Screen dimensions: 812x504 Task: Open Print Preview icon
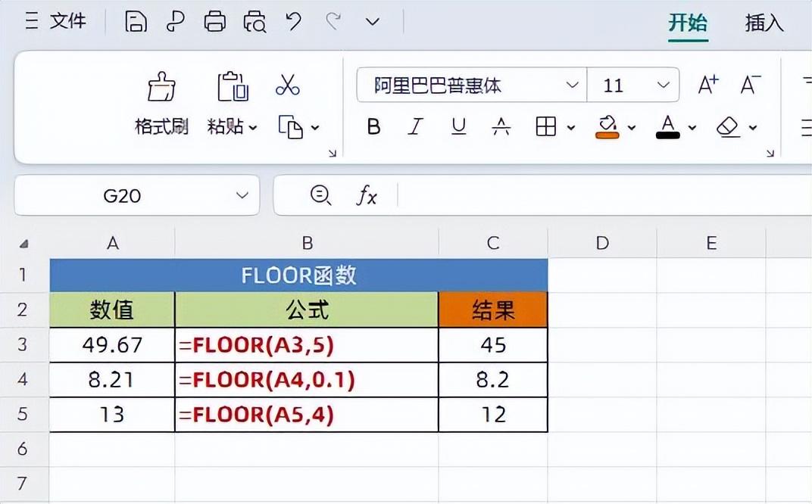255,22
